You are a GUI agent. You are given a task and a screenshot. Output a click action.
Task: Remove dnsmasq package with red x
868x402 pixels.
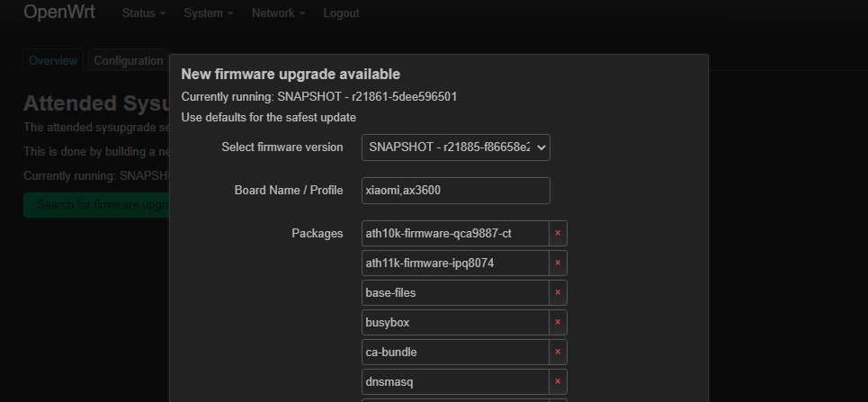tap(558, 381)
